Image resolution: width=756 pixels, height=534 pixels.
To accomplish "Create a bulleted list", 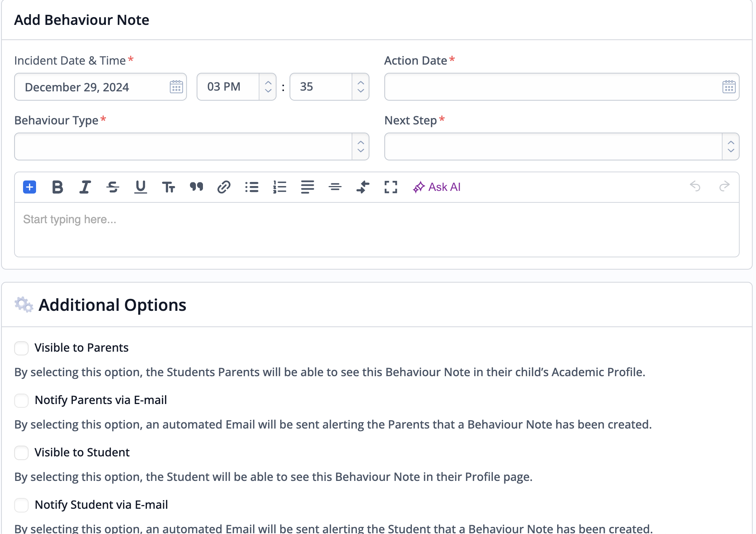I will [252, 187].
